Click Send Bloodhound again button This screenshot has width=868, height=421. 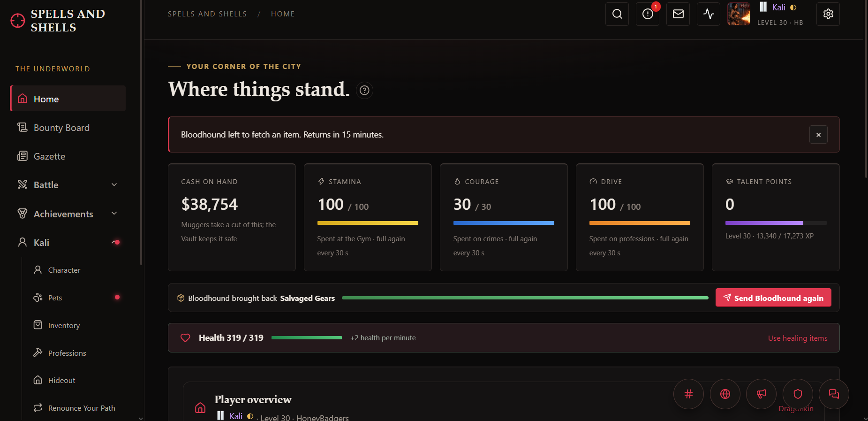[773, 298]
